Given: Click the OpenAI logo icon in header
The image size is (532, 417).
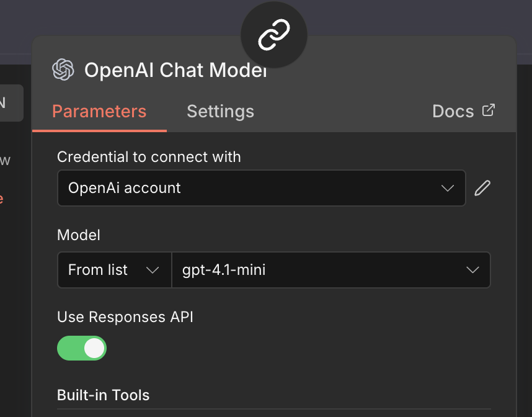Looking at the screenshot, I should 63,69.
